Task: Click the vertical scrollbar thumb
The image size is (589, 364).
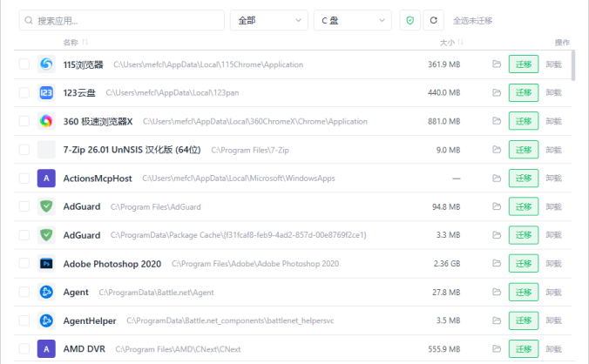Action: coord(573,66)
